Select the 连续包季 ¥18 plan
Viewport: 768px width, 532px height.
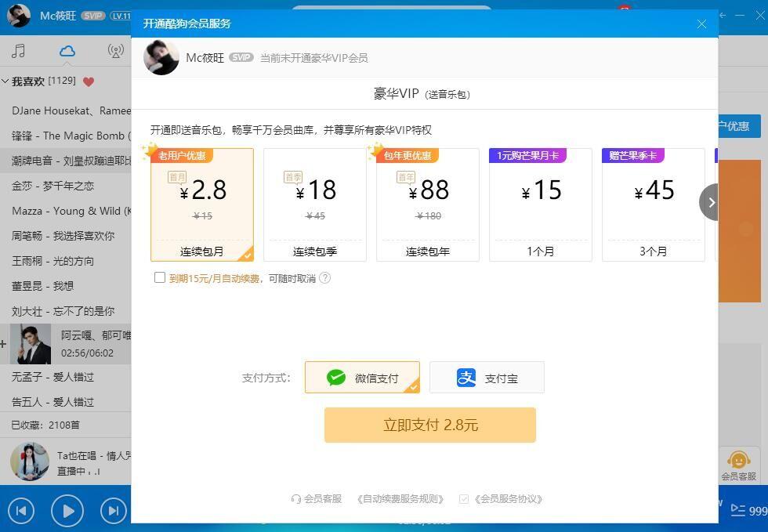[315, 204]
